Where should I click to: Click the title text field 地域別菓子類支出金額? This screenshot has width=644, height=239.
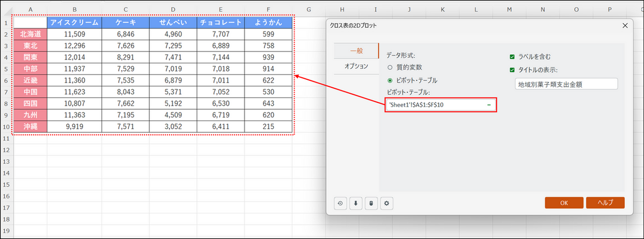pos(565,84)
